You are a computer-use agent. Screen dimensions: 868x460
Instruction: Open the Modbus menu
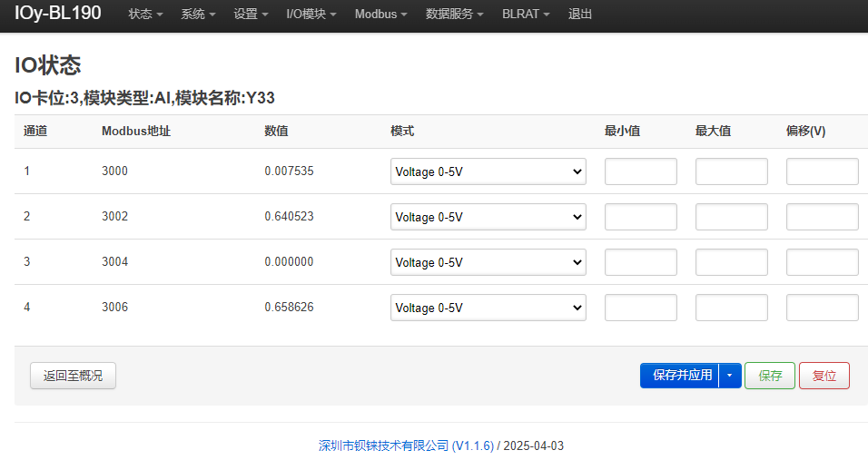pyautogui.click(x=380, y=15)
